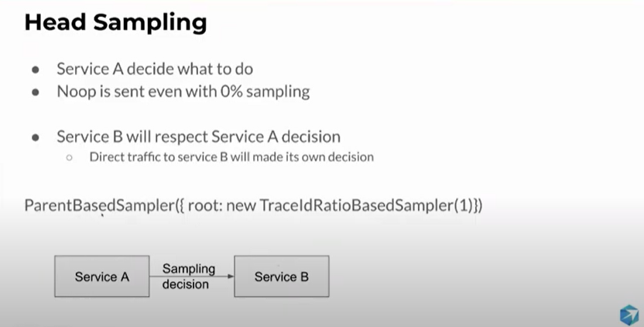
Task: Select the Service A diagram box
Action: pos(102,277)
